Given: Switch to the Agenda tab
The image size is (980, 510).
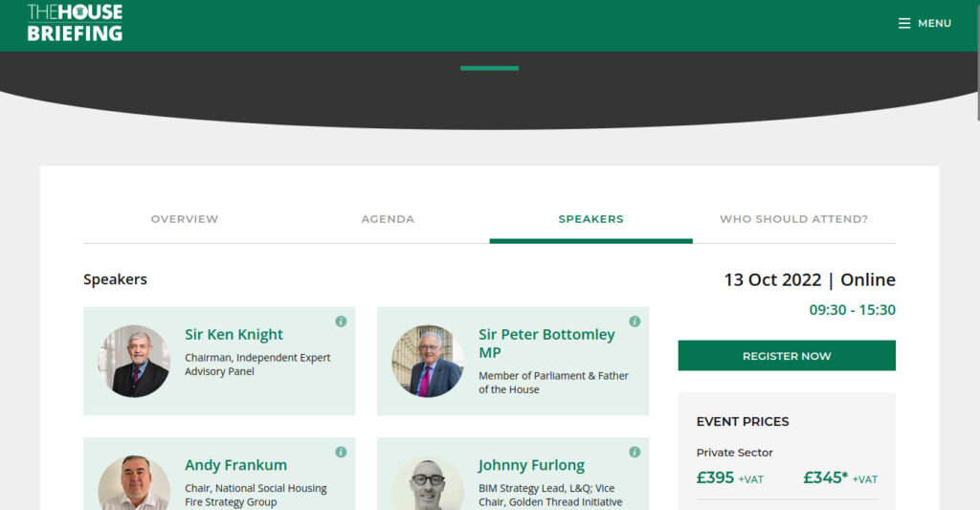Looking at the screenshot, I should coord(388,219).
